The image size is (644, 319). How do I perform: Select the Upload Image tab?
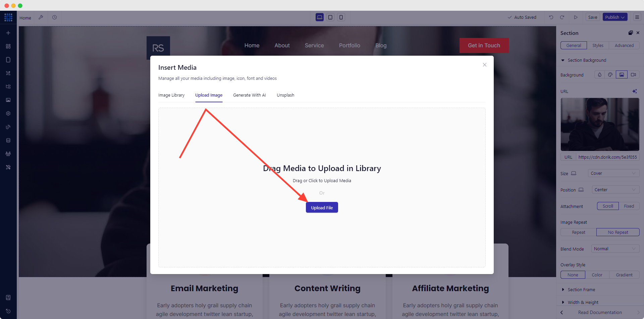[209, 95]
